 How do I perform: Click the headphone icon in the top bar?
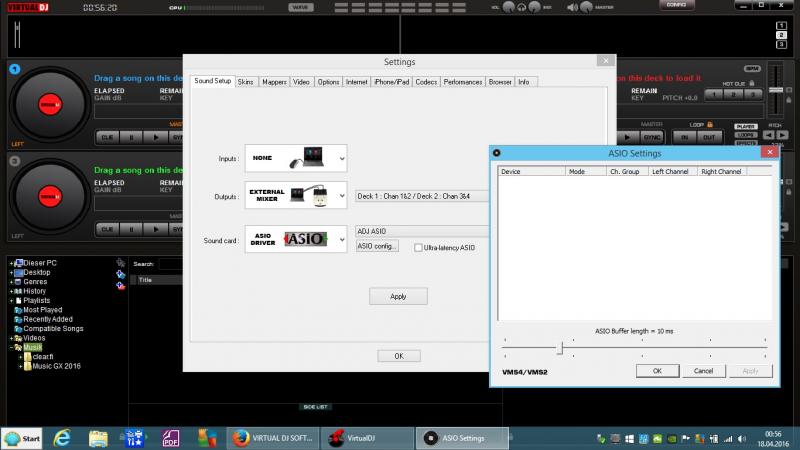[x=520, y=7]
